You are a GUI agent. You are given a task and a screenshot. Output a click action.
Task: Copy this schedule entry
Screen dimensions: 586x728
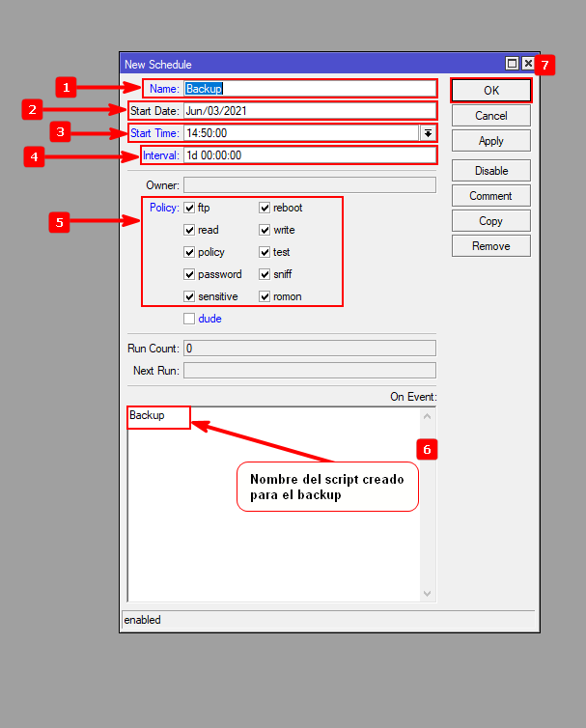(x=490, y=221)
